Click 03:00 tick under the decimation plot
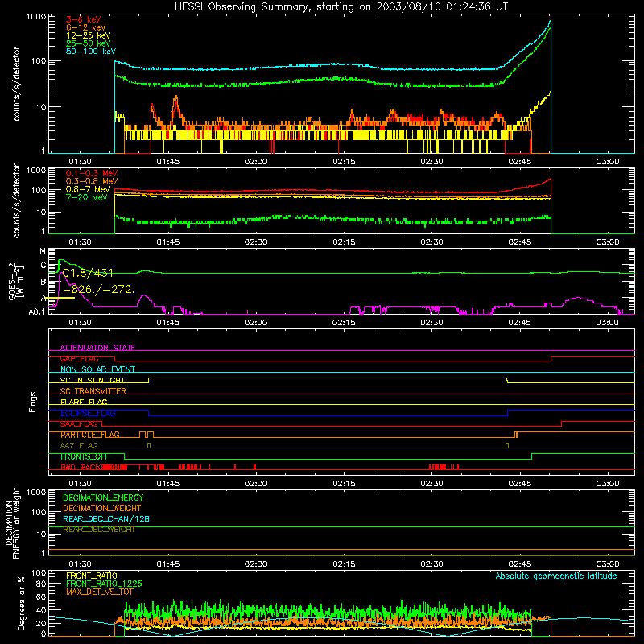Viewport: 644px width, 644px height. pos(608,564)
